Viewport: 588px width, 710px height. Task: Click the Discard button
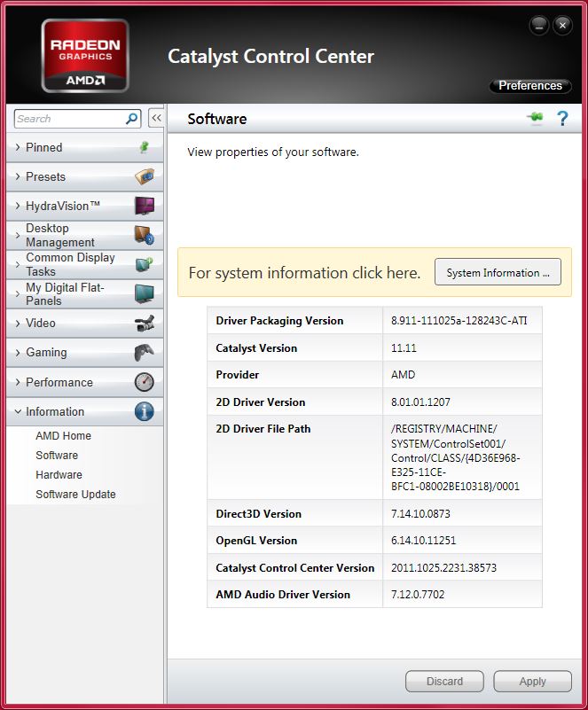(444, 682)
